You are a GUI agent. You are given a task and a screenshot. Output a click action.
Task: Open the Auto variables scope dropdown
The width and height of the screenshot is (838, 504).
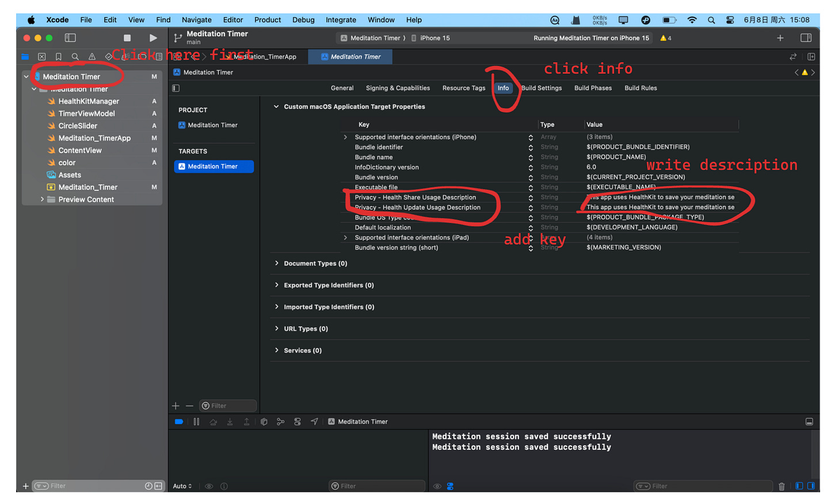tap(182, 486)
